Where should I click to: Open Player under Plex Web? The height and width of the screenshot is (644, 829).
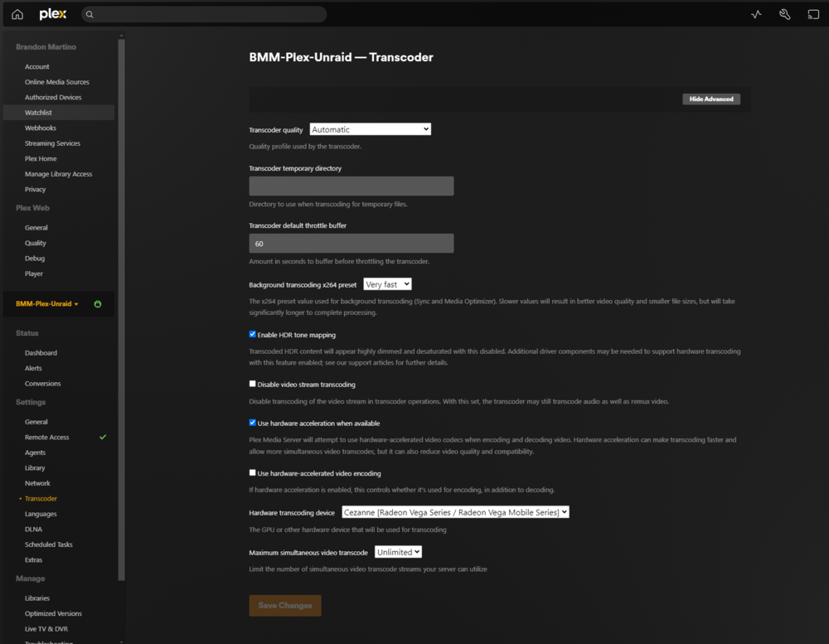click(x=34, y=274)
